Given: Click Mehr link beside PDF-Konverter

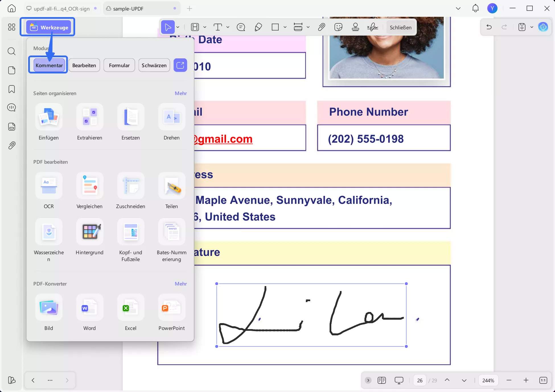Looking at the screenshot, I should 181,284.
